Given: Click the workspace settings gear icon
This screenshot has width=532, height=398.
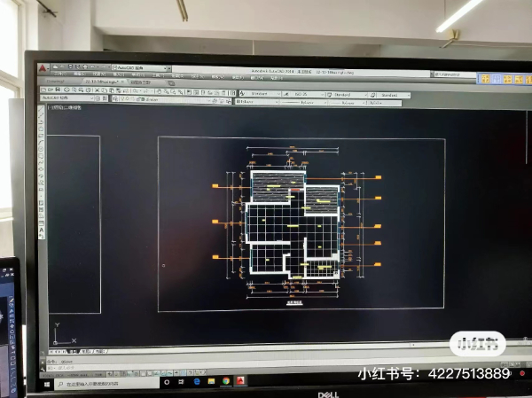Looking at the screenshot, I should click(97, 98).
